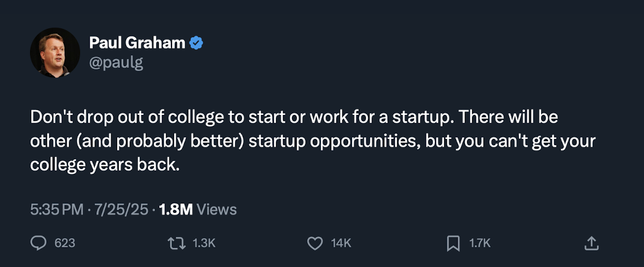This screenshot has width=644, height=267.
Task: Click the blue verified checkmark badge
Action: click(196, 43)
